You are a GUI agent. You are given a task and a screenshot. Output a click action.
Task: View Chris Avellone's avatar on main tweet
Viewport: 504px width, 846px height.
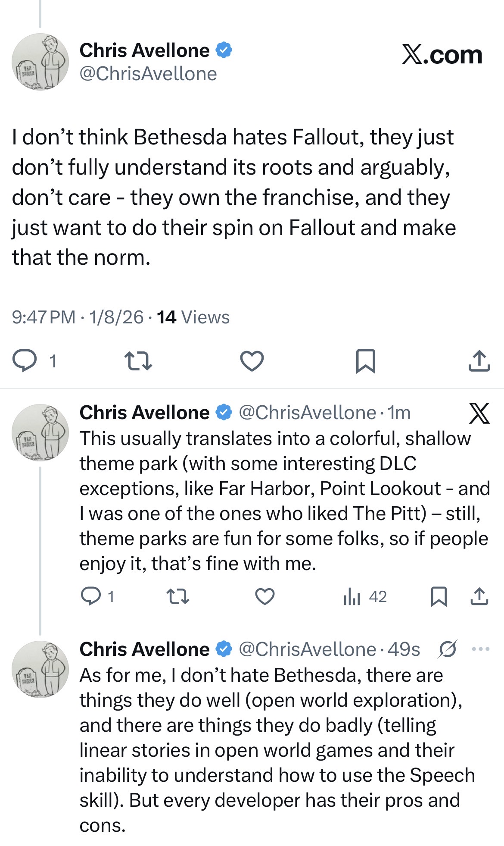[x=40, y=62]
